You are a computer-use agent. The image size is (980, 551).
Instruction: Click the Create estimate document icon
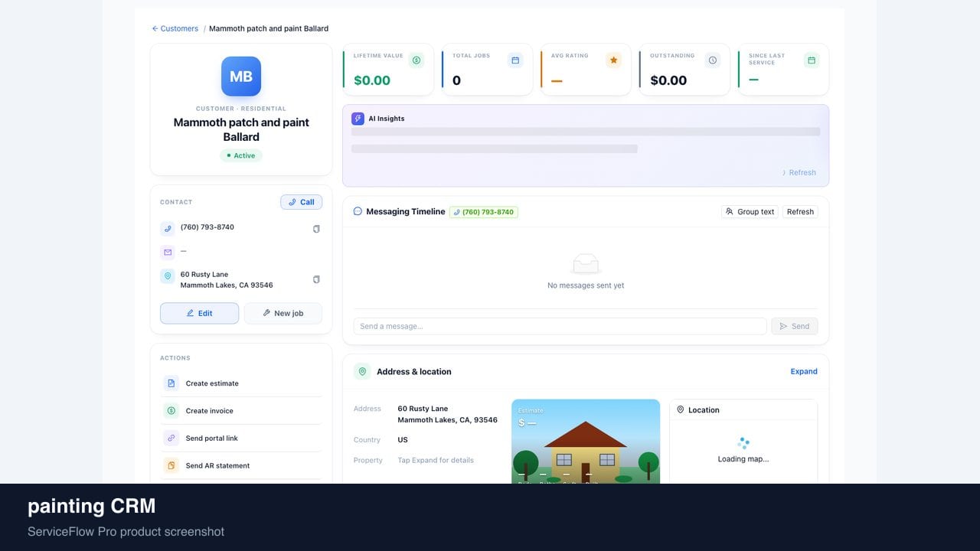pos(171,383)
